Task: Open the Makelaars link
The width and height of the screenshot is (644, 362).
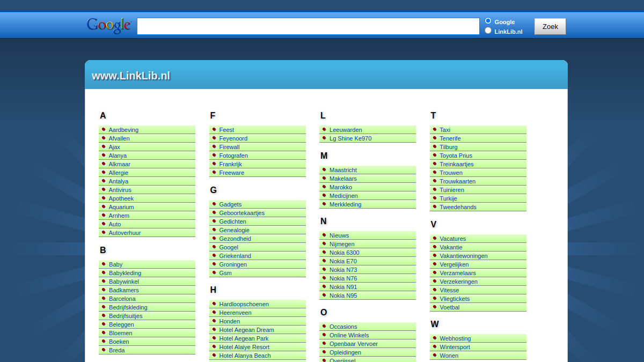Action: pyautogui.click(x=343, y=179)
